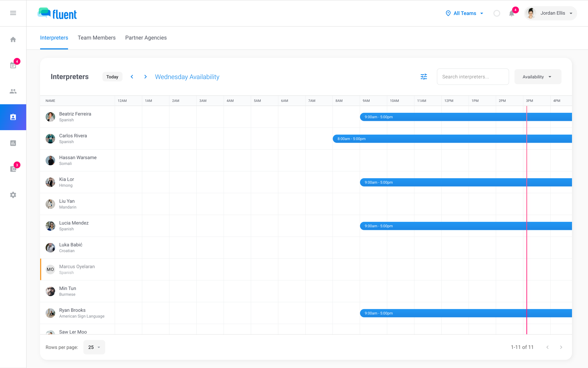Select Carlos Rivera's 8:00am - 5:00pm availability bar
The width and height of the screenshot is (588, 368).
pos(452,139)
